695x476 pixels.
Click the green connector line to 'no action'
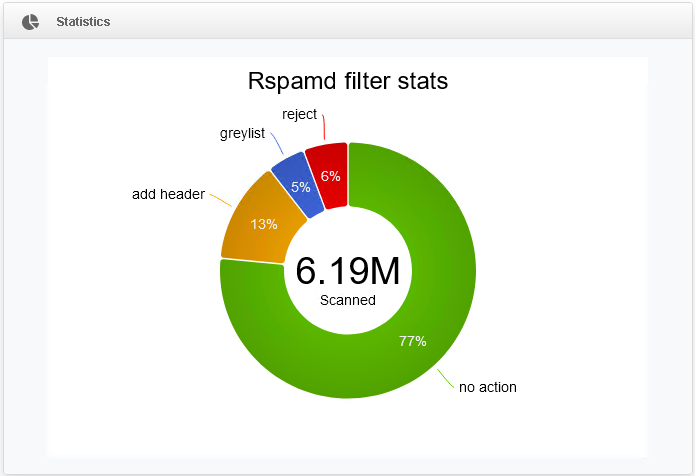coord(444,380)
